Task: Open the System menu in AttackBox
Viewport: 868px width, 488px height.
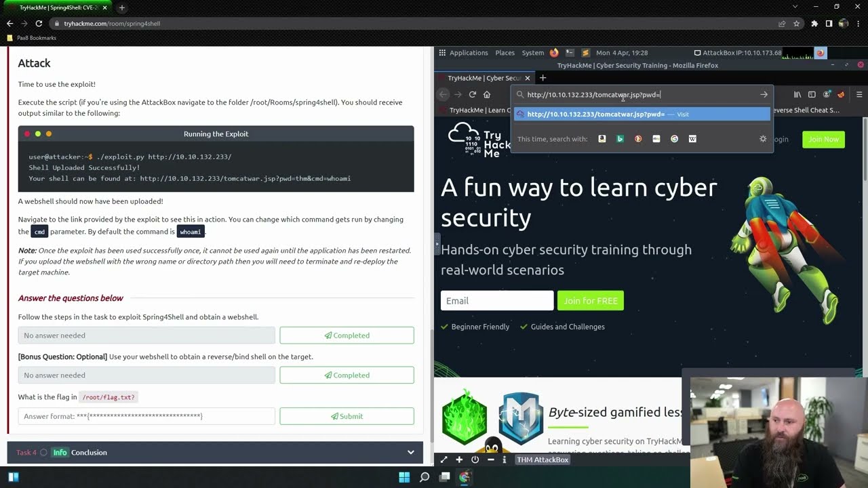Action: [533, 53]
